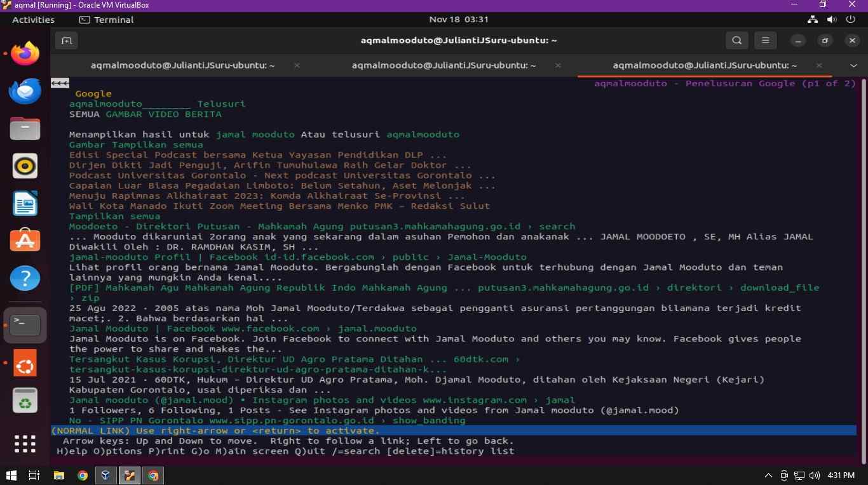
Task: Switch to the first terminal tab
Action: coord(182,65)
